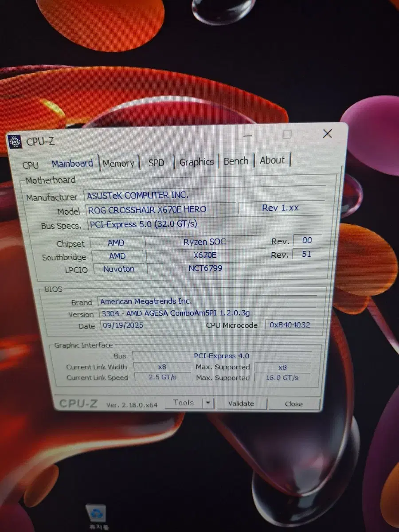Click the Ver. 2.18.0.x64 version text

coord(132,405)
